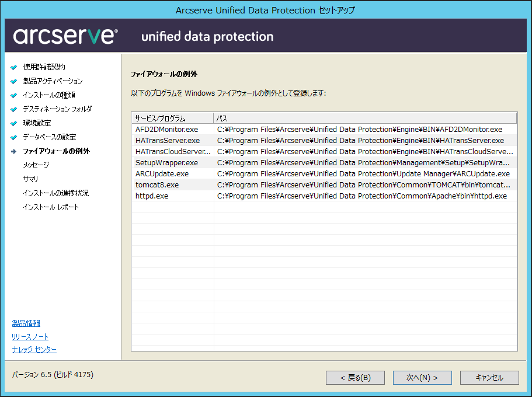Open the 製品情報 link
This screenshot has width=532, height=397.
(26, 323)
